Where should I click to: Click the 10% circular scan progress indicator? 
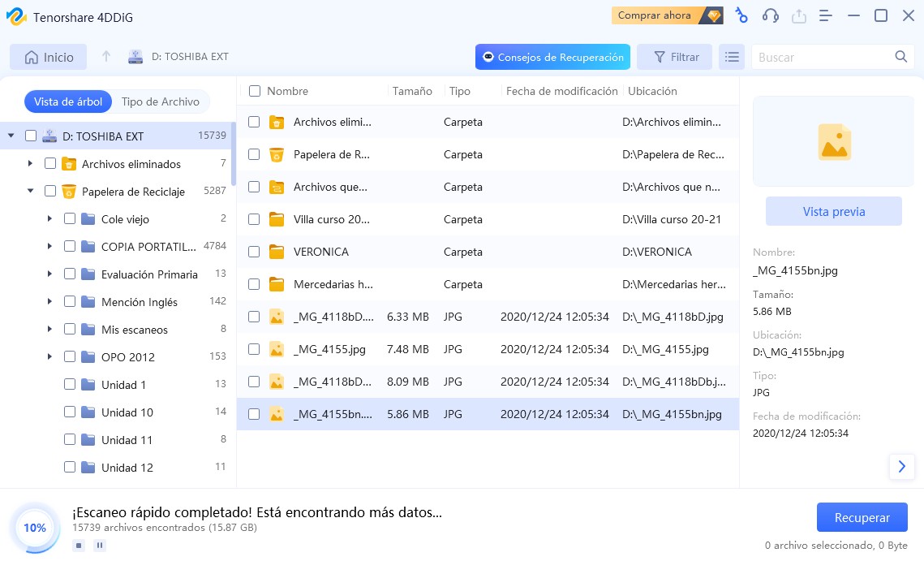35,528
